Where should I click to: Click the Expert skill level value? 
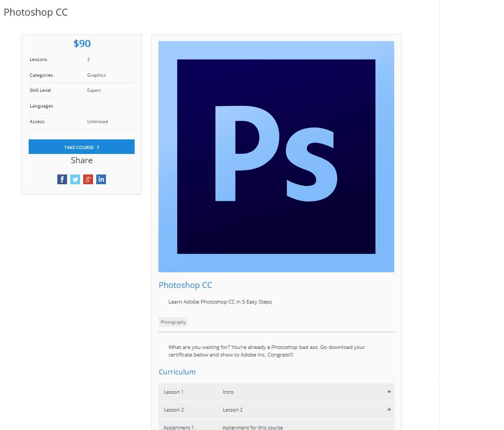[x=94, y=90]
